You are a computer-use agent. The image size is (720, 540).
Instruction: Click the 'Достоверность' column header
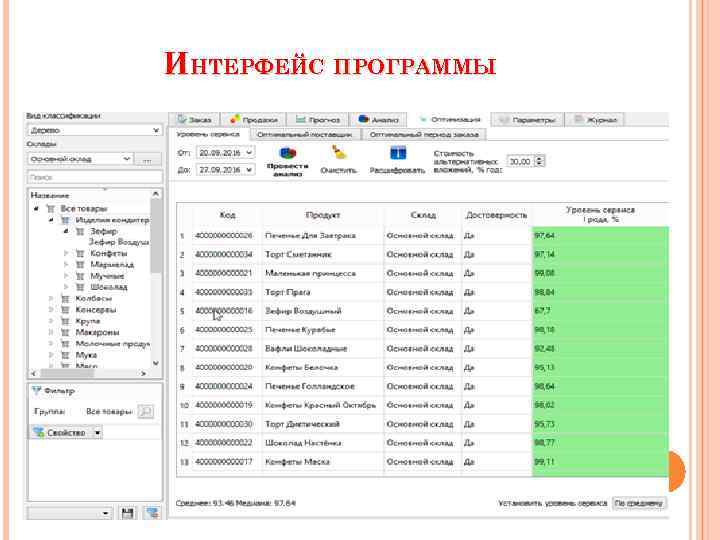pyautogui.click(x=496, y=215)
